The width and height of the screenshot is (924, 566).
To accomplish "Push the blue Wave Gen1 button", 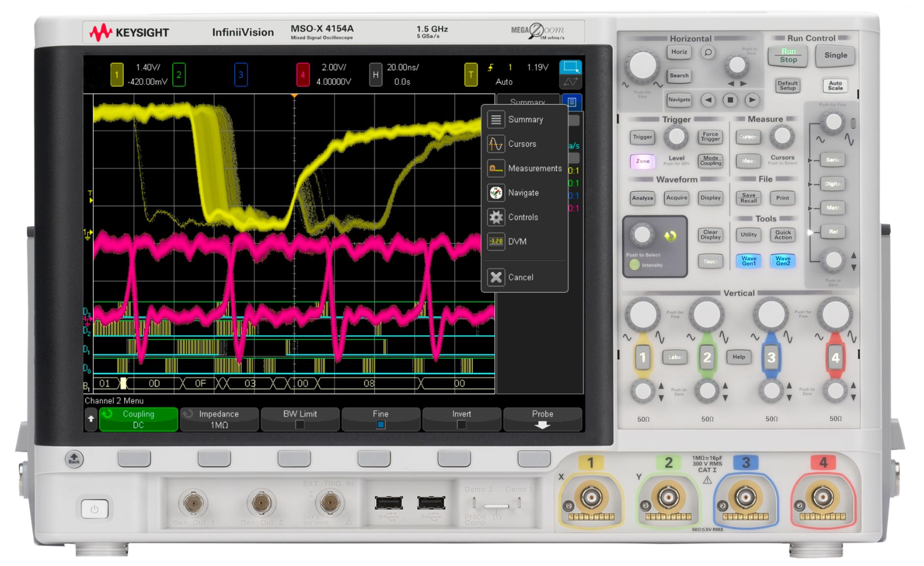I will 748,261.
